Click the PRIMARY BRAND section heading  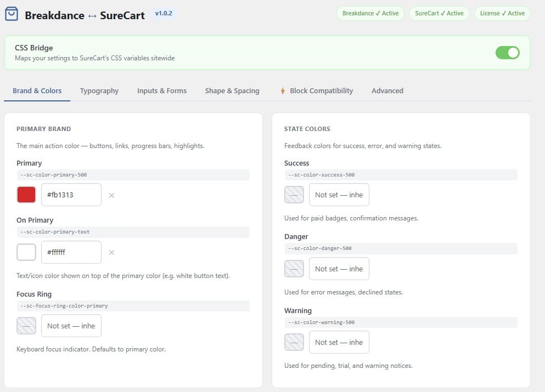pyautogui.click(x=44, y=129)
